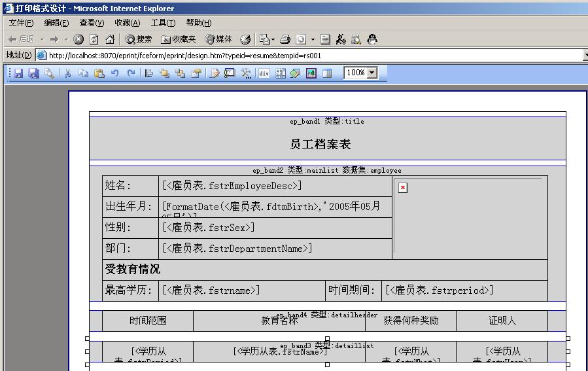Select the fstrEmployeeDesc field cell

[x=275, y=186]
